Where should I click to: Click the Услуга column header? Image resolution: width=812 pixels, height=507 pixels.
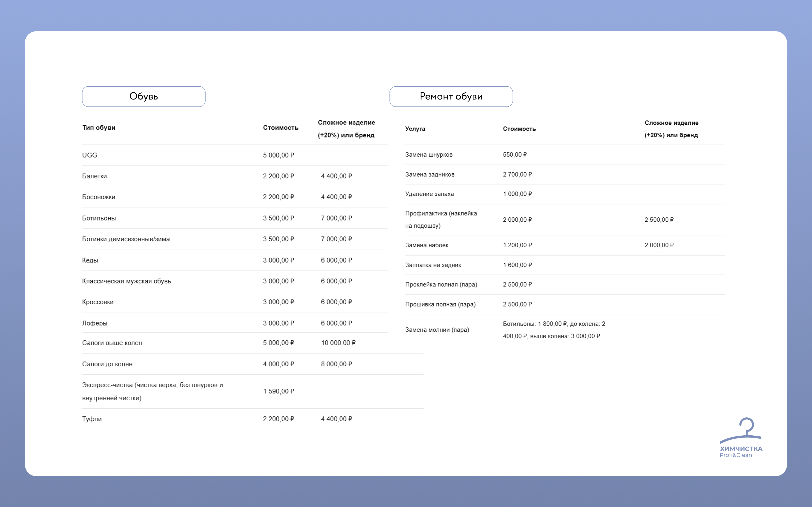415,129
